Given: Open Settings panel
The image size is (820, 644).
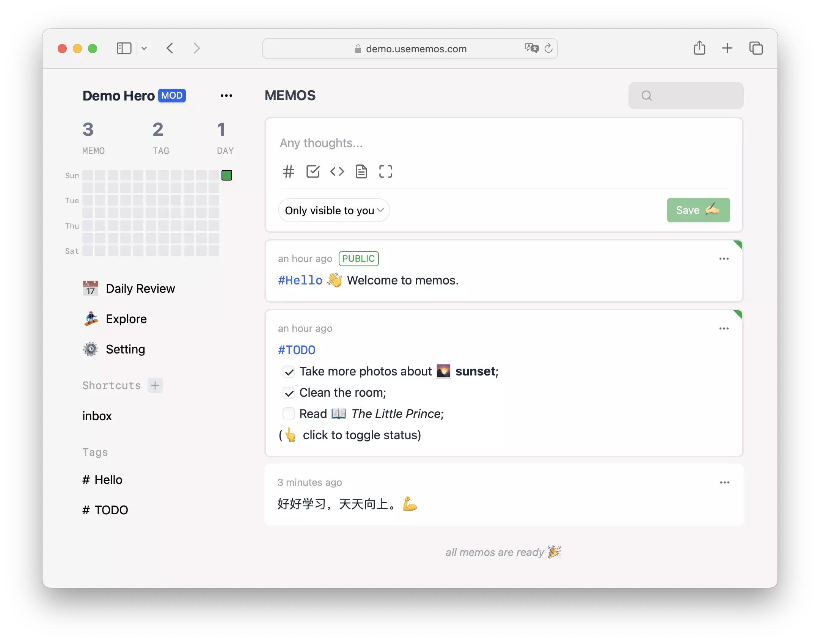Looking at the screenshot, I should (125, 349).
